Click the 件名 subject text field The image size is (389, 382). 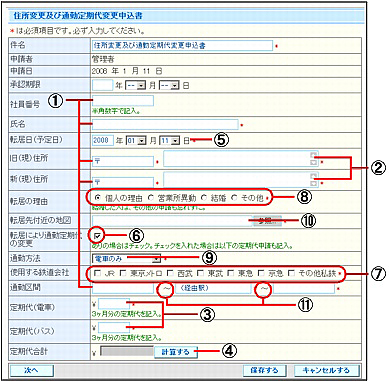pyautogui.click(x=182, y=45)
